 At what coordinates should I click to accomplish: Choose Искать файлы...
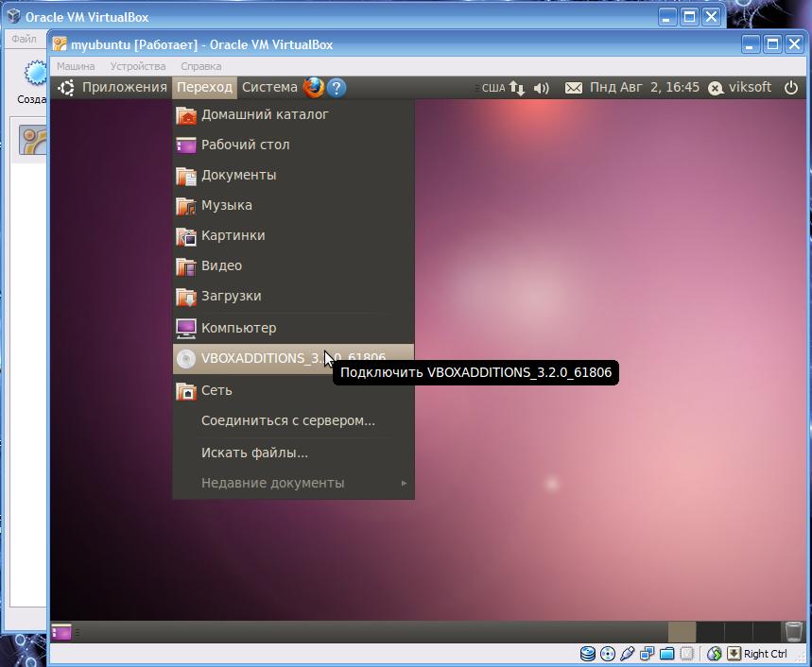click(293, 453)
